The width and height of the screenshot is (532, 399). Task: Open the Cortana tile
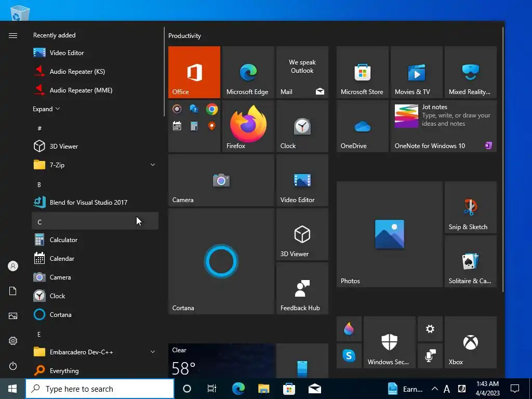pyautogui.click(x=221, y=261)
